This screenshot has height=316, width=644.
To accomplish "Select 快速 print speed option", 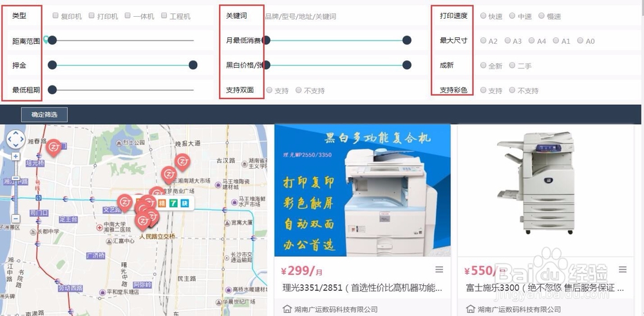I will click(x=484, y=15).
